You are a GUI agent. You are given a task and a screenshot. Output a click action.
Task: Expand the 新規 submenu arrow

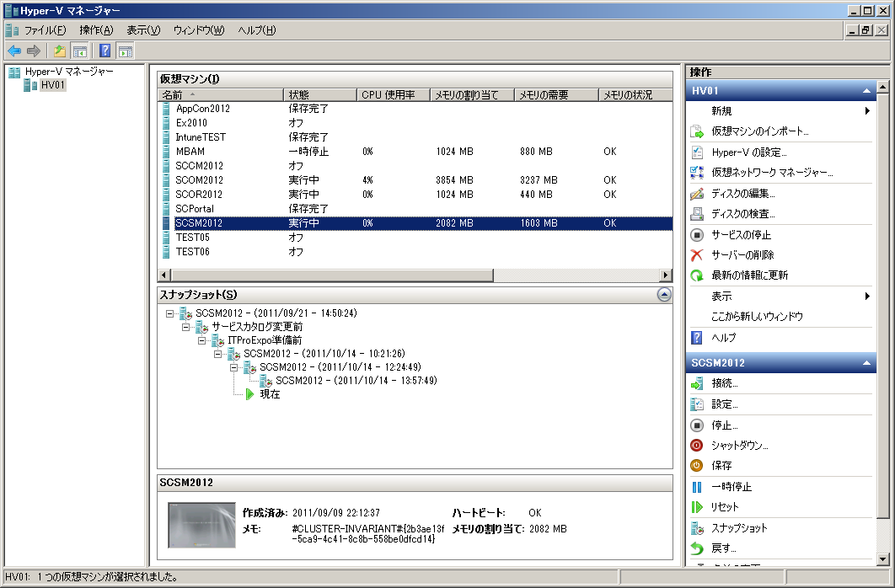[866, 111]
